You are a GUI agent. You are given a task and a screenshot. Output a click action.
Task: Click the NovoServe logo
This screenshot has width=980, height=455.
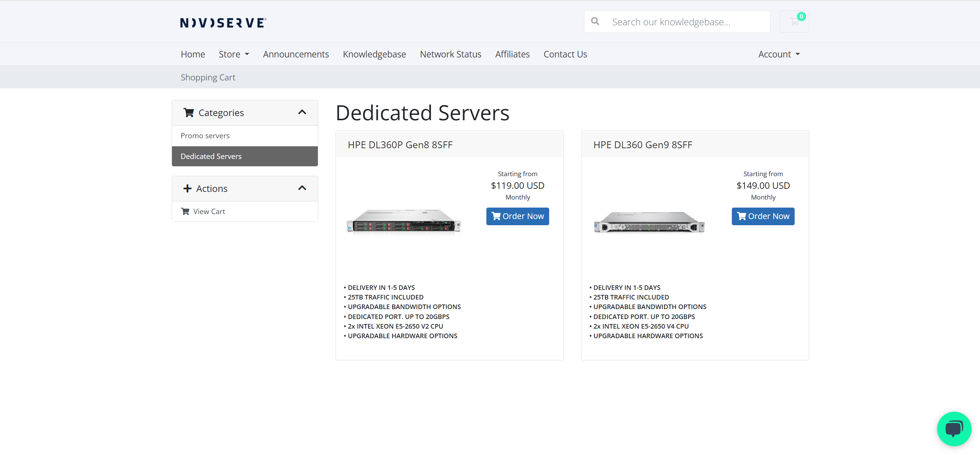coord(223,23)
